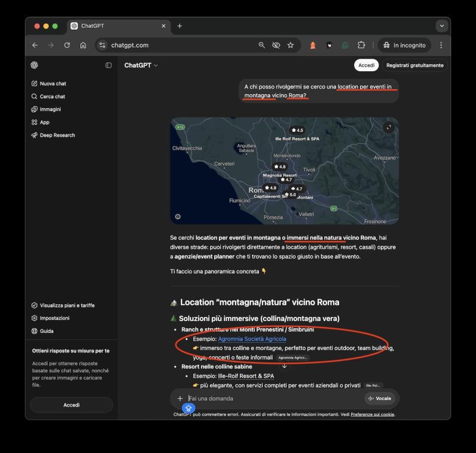Expand the map to fullscreen
Viewport: 476px width, 453px height.
(x=389, y=127)
